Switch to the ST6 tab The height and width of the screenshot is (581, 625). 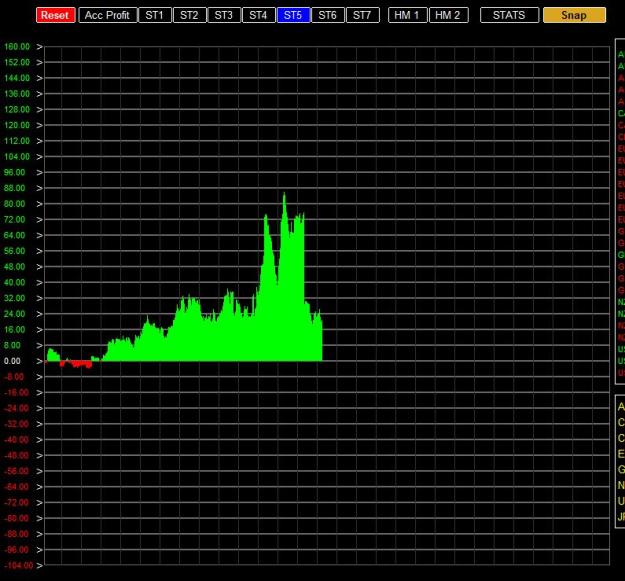(328, 16)
